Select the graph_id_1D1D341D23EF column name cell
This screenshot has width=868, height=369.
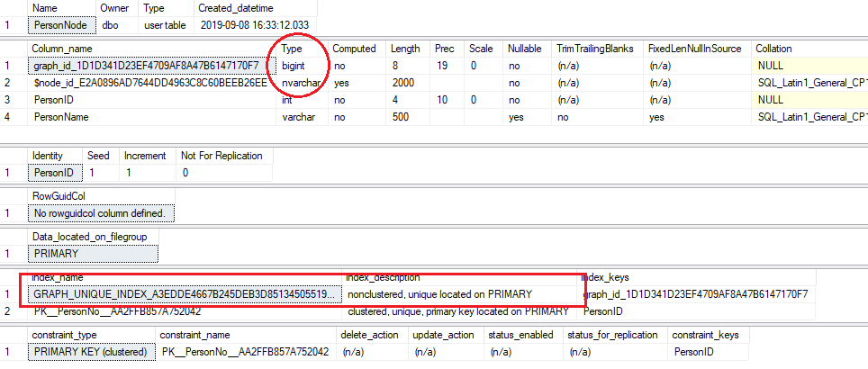pos(149,66)
